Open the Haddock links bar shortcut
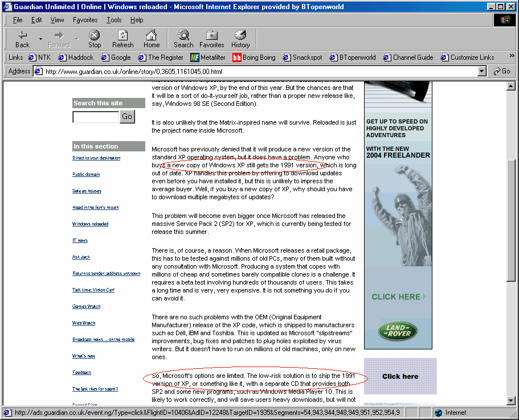This screenshot has height=420, width=519. [76, 57]
